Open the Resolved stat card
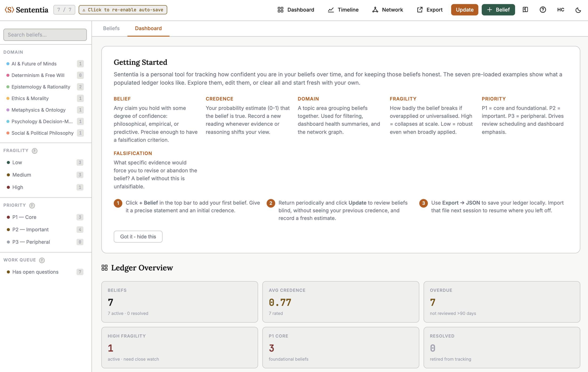 tap(502, 348)
